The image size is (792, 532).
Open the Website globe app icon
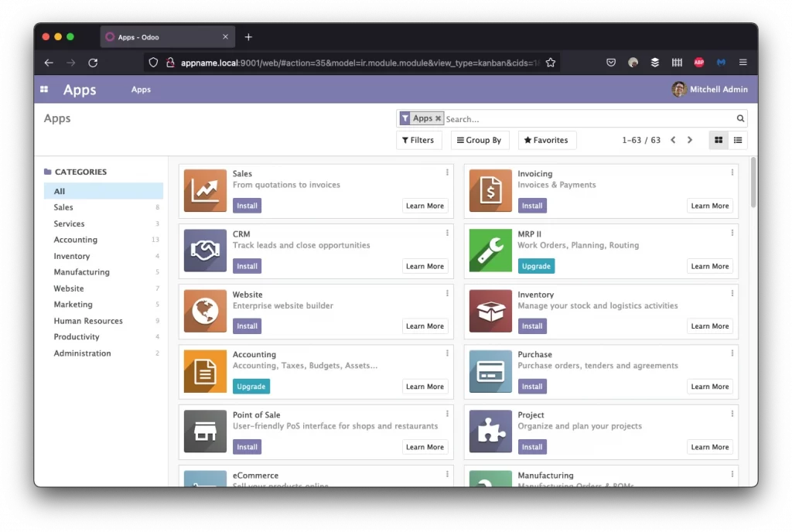pyautogui.click(x=205, y=311)
